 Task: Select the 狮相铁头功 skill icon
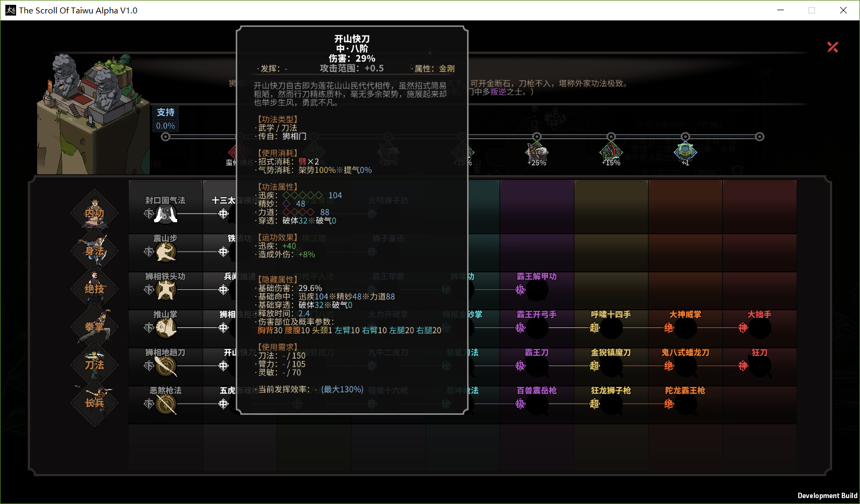click(166, 290)
